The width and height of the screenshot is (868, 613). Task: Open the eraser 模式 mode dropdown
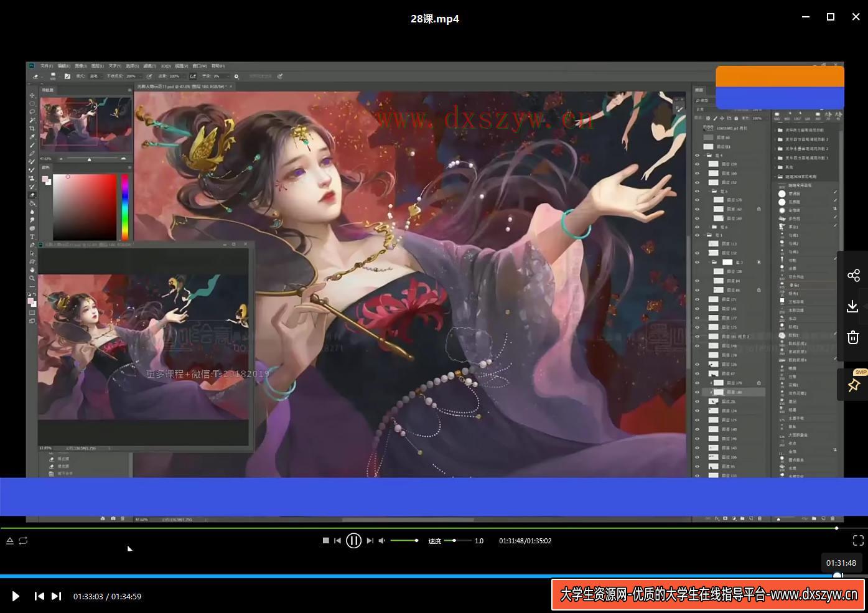point(95,77)
